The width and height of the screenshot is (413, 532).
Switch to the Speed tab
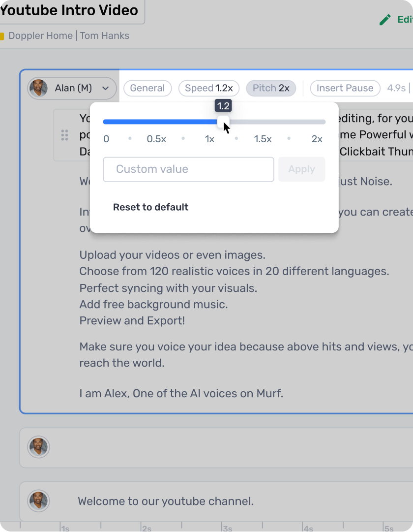coord(208,88)
